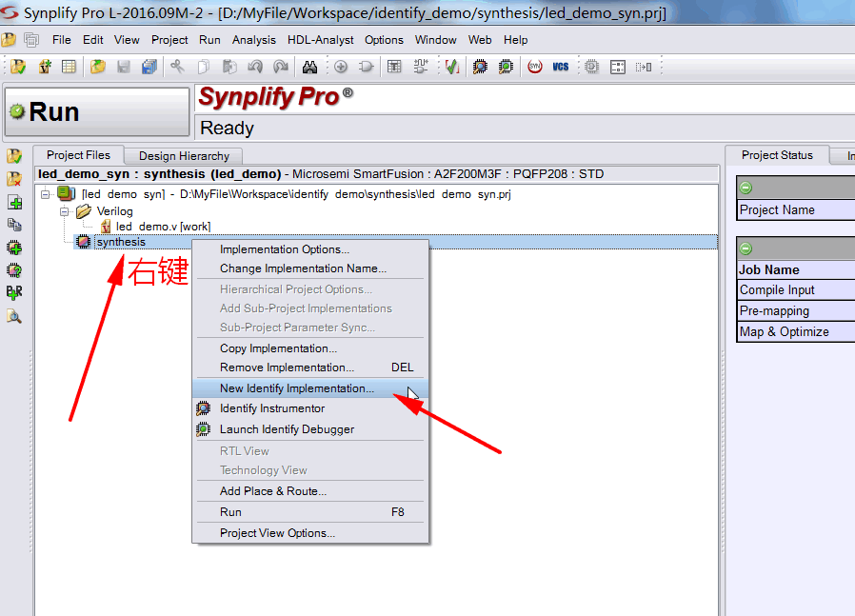855x616 pixels.
Task: Open the Analysis menu
Action: click(254, 40)
